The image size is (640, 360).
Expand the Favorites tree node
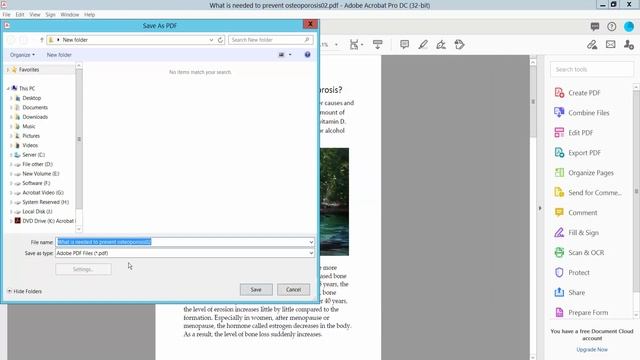pos(8,70)
